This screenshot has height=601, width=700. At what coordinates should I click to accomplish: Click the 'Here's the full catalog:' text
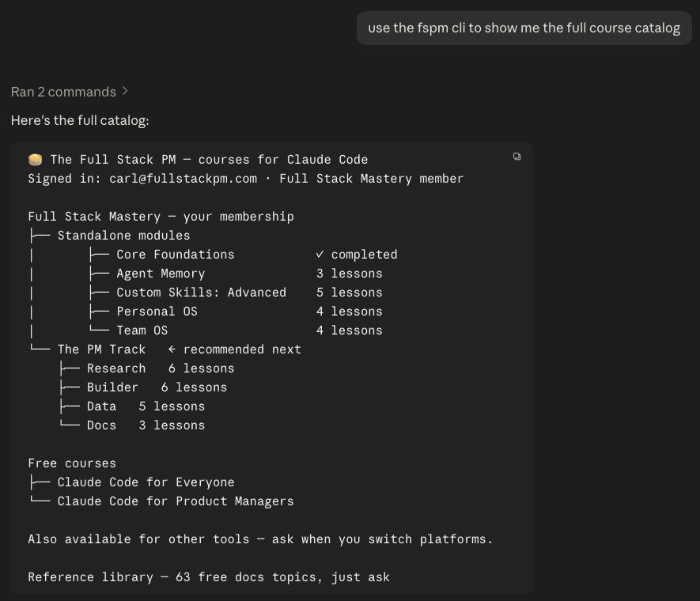tap(80, 120)
